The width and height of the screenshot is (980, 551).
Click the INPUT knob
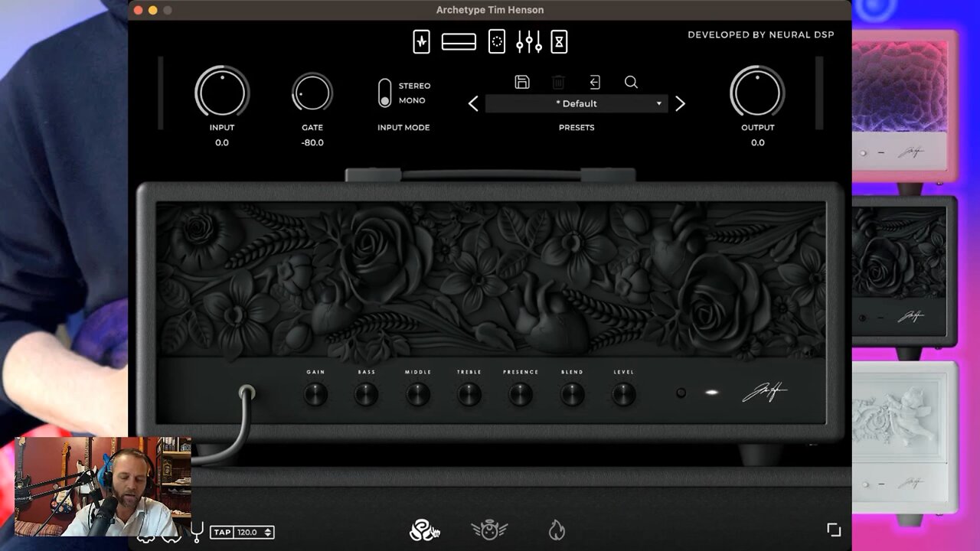pyautogui.click(x=222, y=93)
